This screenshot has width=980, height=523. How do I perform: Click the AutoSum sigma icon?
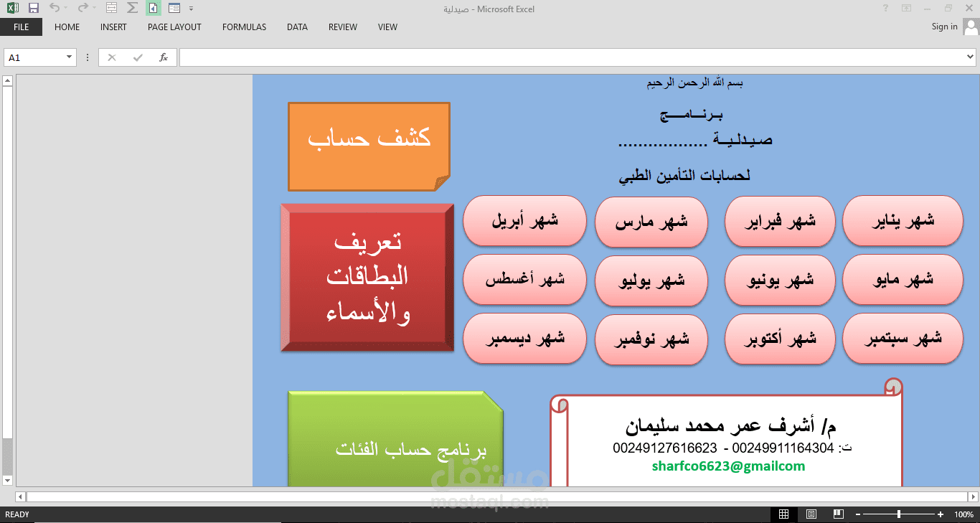(x=132, y=9)
